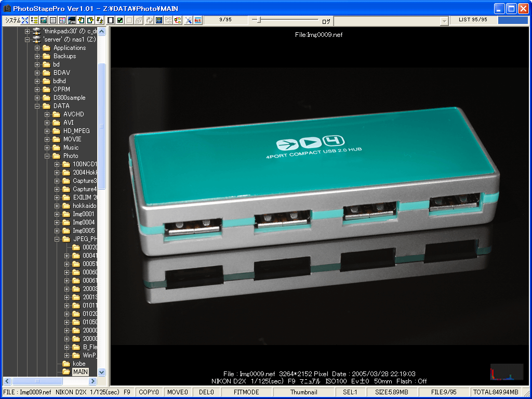Click the tree's scroll-left arrow
Image resolution: width=532 pixels, height=399 pixels.
point(7,381)
